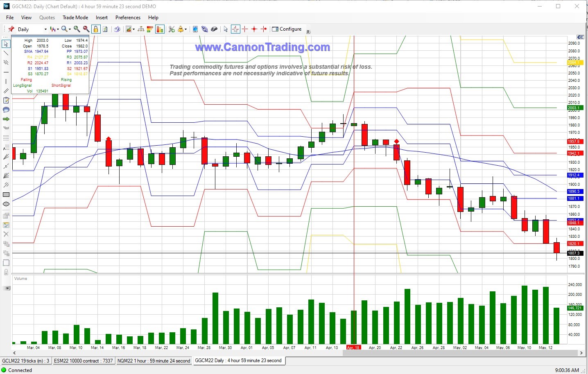This screenshot has width=588, height=374.
Task: Click the alert bell icon
Action: point(181,29)
